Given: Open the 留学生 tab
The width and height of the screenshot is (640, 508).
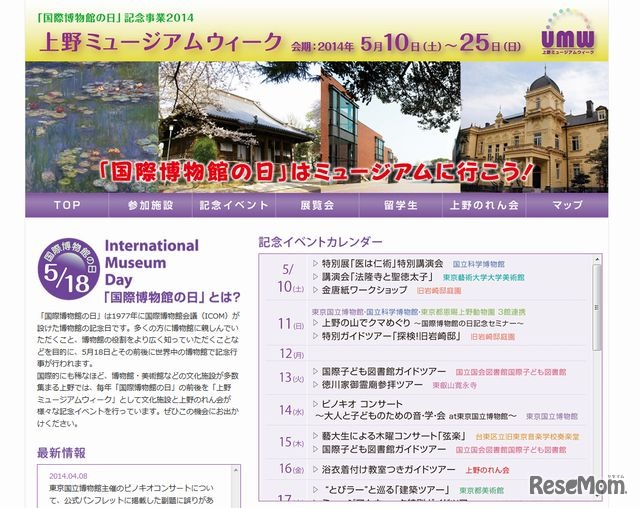Looking at the screenshot, I should pos(401,205).
